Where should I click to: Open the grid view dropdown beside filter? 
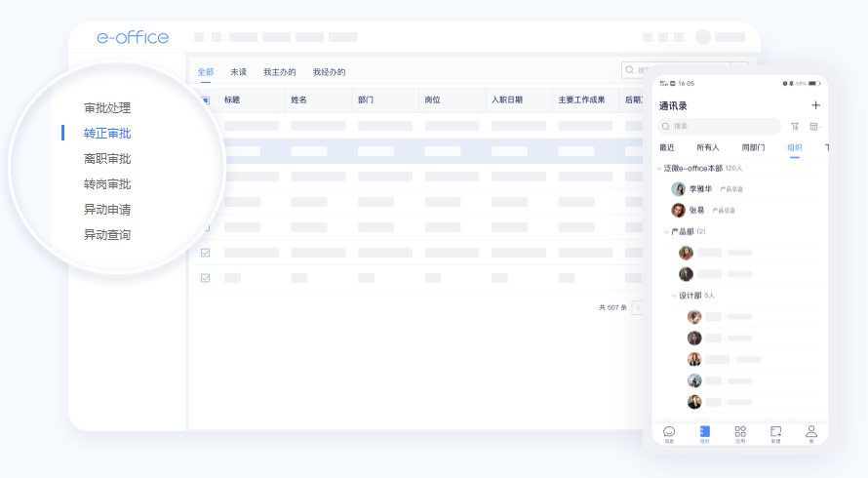(x=815, y=126)
